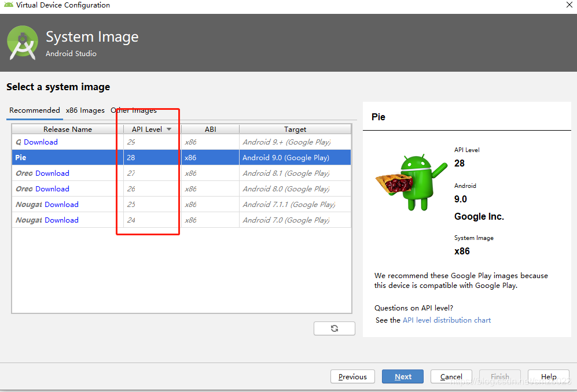This screenshot has width=577, height=392.
Task: Download the Nougat API 25 image
Action: pos(61,205)
